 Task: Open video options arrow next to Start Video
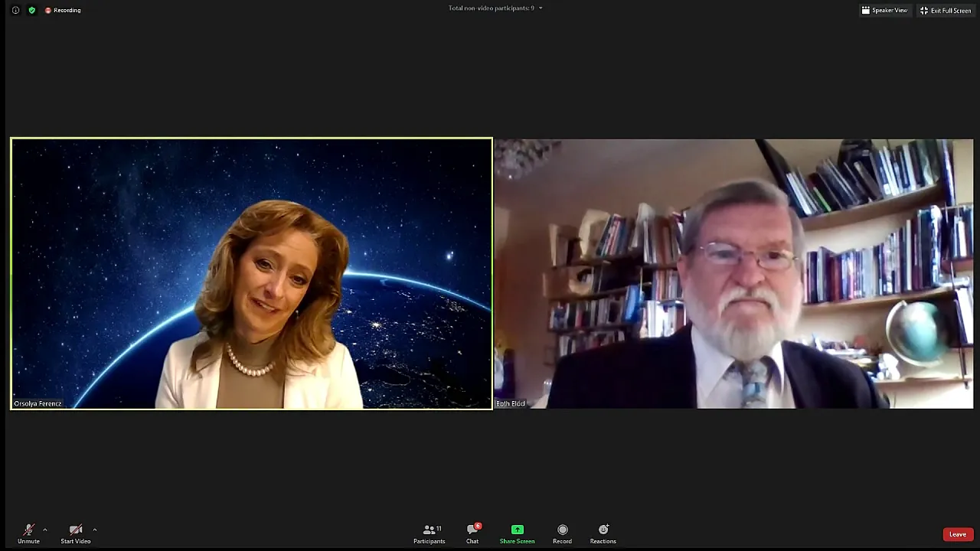point(95,530)
